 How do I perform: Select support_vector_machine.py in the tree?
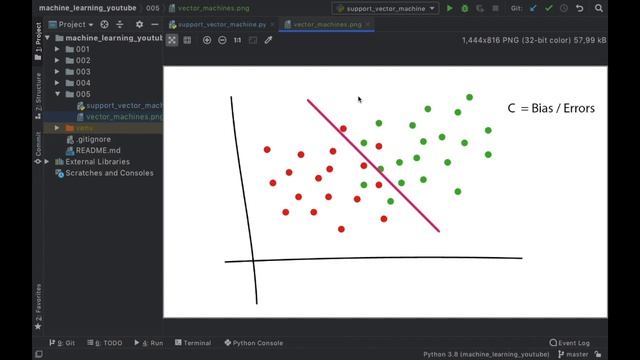coord(120,106)
